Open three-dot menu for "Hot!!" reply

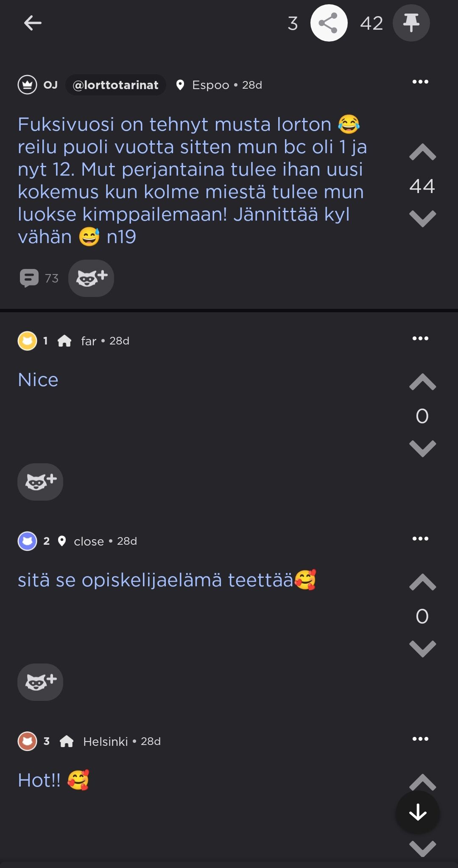(x=420, y=739)
